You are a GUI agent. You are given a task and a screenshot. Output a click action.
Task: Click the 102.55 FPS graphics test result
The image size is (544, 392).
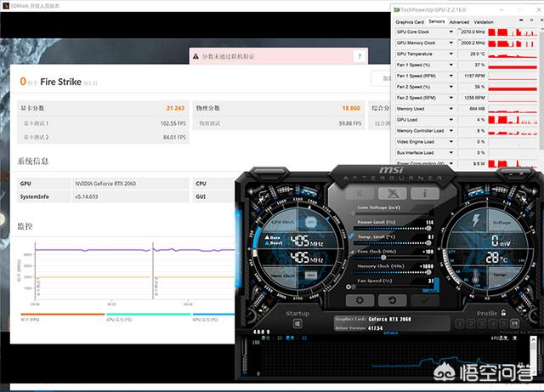173,123
